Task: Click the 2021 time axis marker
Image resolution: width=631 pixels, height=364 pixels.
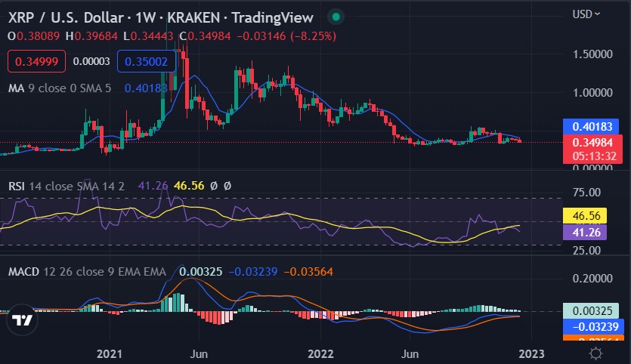Action: [110, 354]
